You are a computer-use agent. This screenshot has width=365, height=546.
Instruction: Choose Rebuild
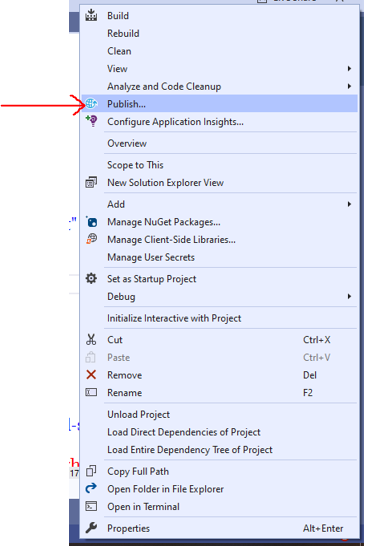[x=219, y=33]
